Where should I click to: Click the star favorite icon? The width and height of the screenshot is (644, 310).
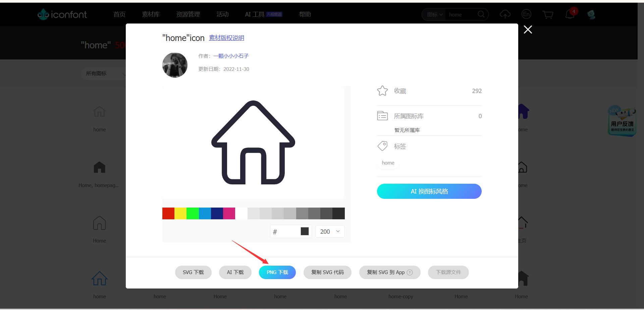382,91
